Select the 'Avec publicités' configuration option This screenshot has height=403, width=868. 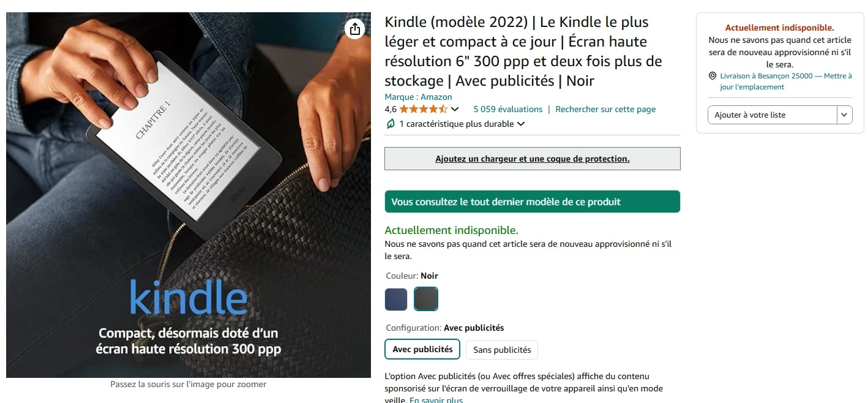pos(422,349)
